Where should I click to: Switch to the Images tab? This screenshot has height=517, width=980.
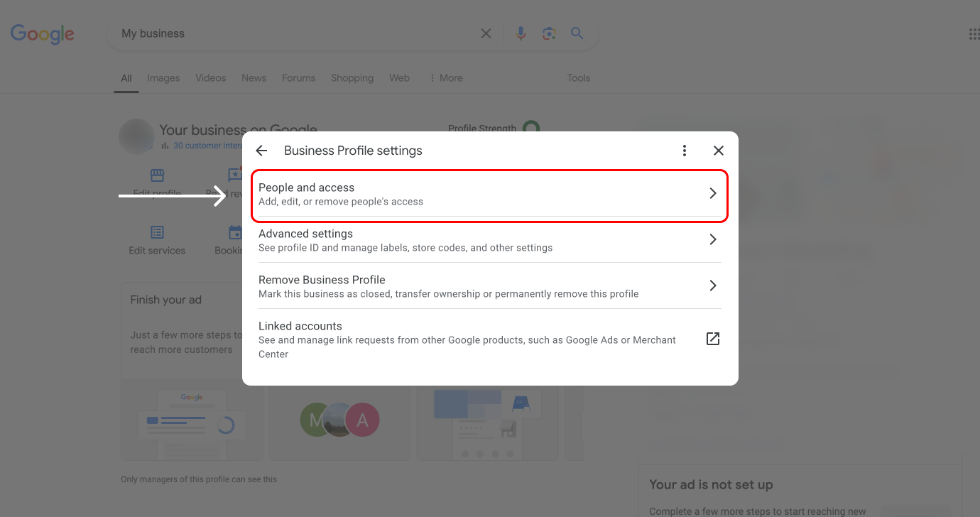[163, 78]
